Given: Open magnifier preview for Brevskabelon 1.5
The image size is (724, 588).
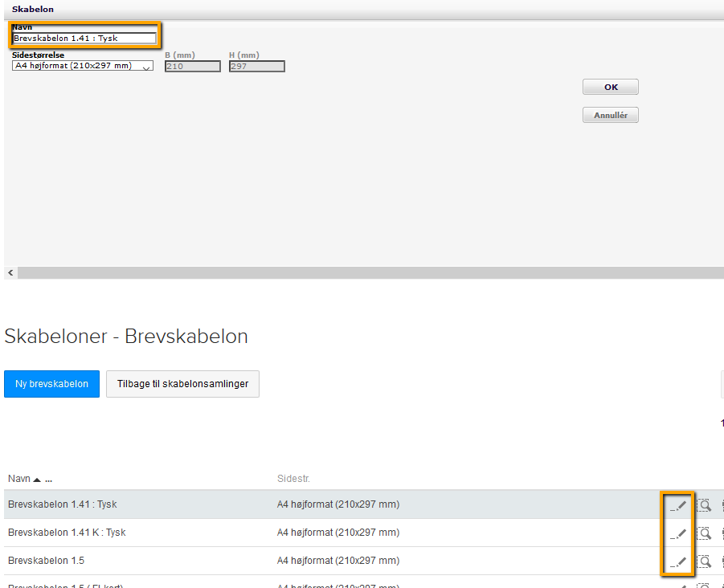Looking at the screenshot, I should tap(704, 561).
